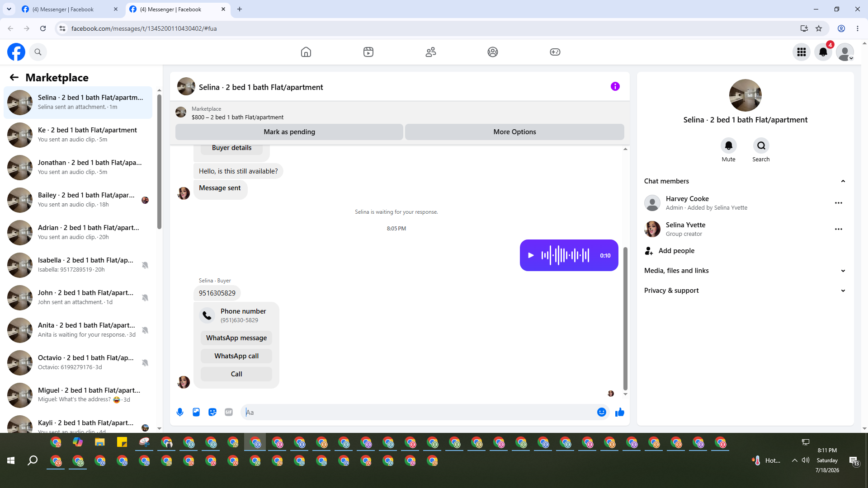Send a thumbs up like
The height and width of the screenshot is (488, 868).
(x=620, y=412)
